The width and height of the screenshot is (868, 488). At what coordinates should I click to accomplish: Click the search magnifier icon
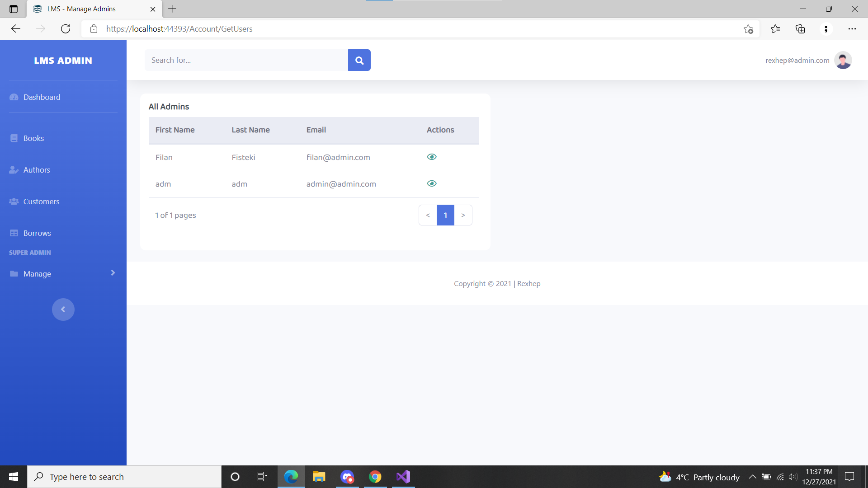click(x=360, y=60)
